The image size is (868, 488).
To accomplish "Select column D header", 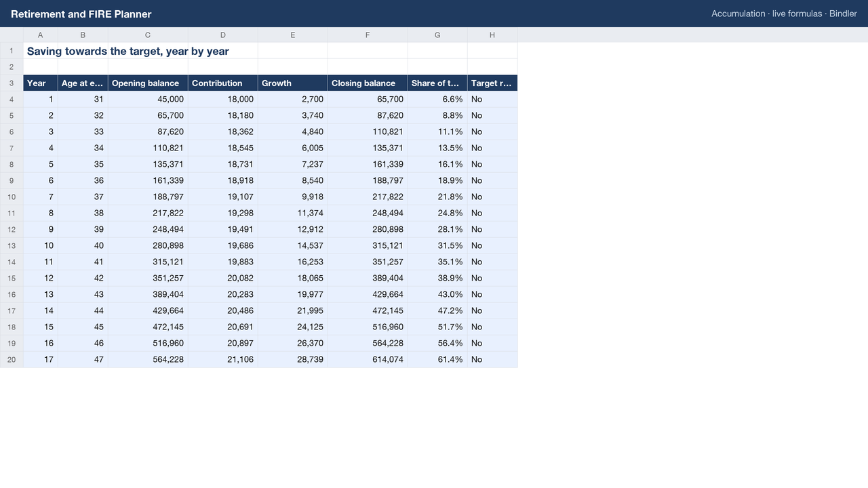I will tap(222, 35).
